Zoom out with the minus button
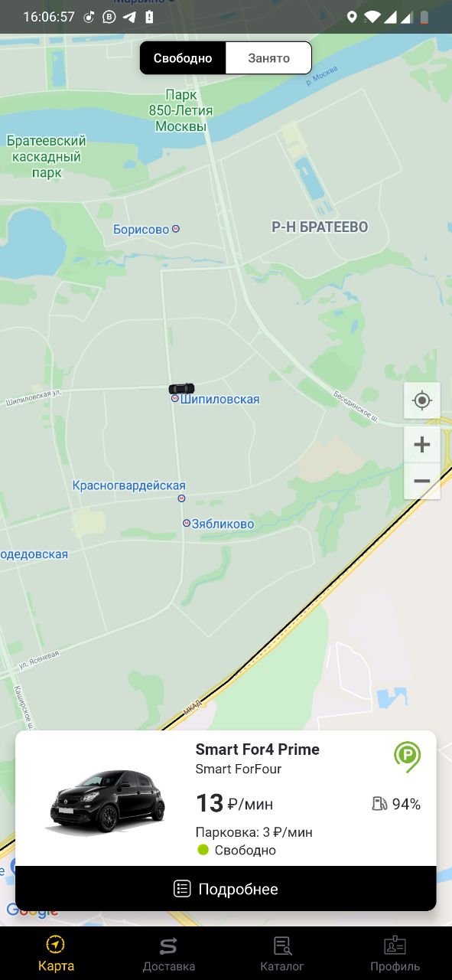 coord(422,482)
